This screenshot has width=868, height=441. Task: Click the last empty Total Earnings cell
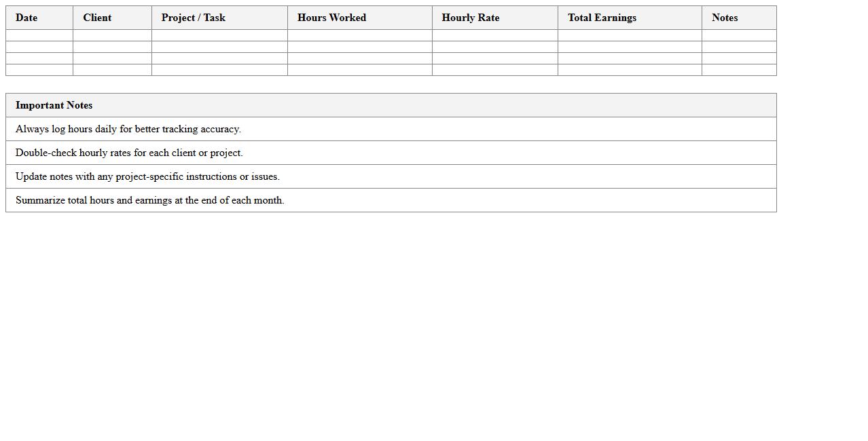630,70
